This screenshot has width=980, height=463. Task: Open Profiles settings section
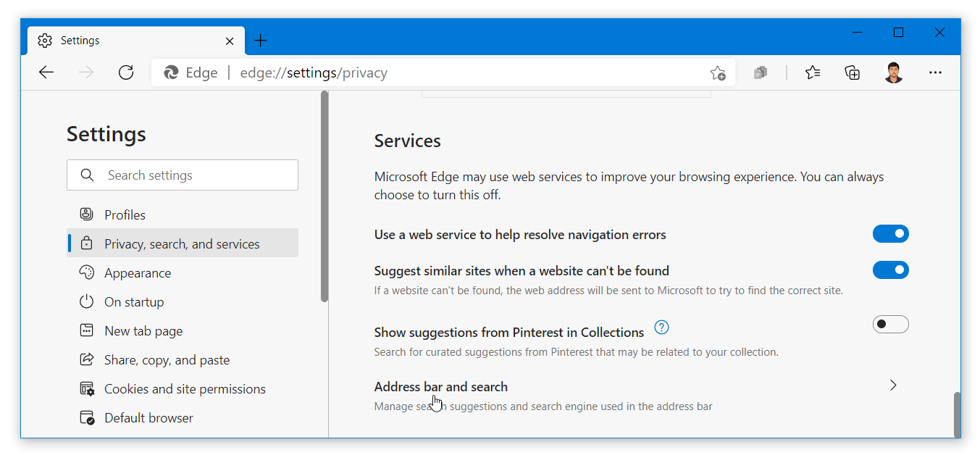pyautogui.click(x=125, y=215)
